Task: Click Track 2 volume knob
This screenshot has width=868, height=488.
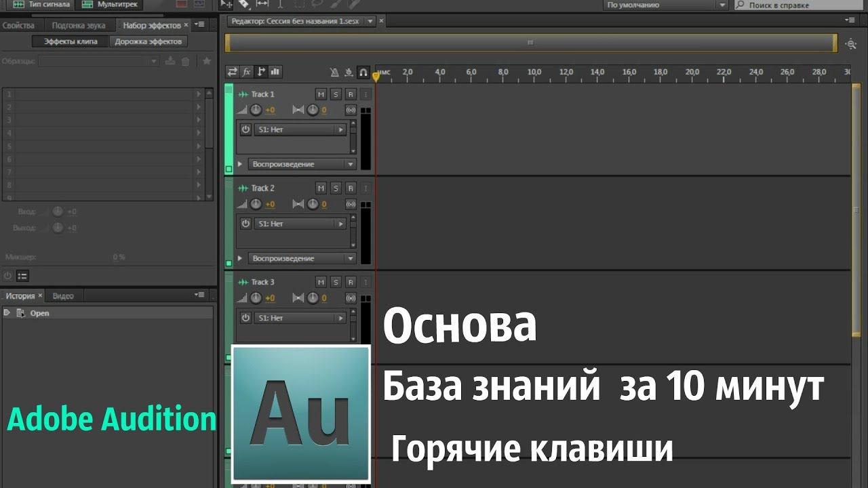Action: [256, 204]
